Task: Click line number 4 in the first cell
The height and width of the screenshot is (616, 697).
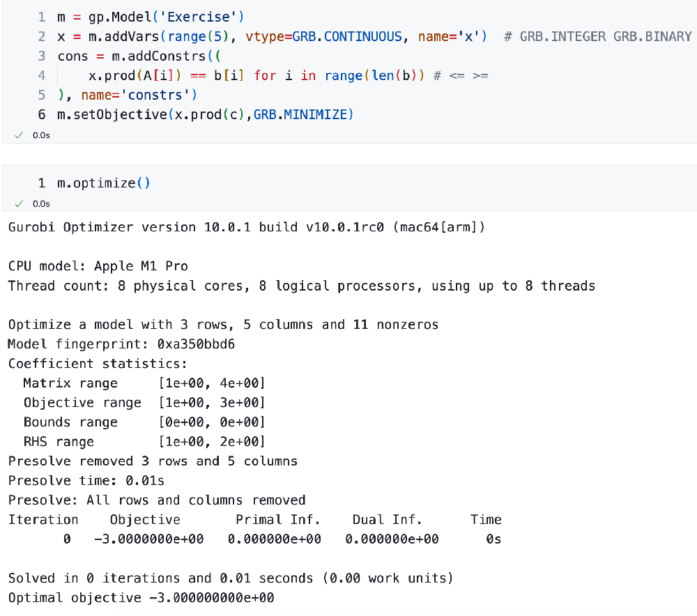Action: coord(40,75)
